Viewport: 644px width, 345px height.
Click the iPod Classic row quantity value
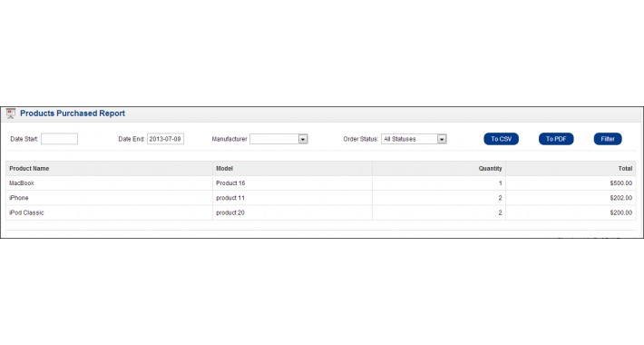point(501,212)
